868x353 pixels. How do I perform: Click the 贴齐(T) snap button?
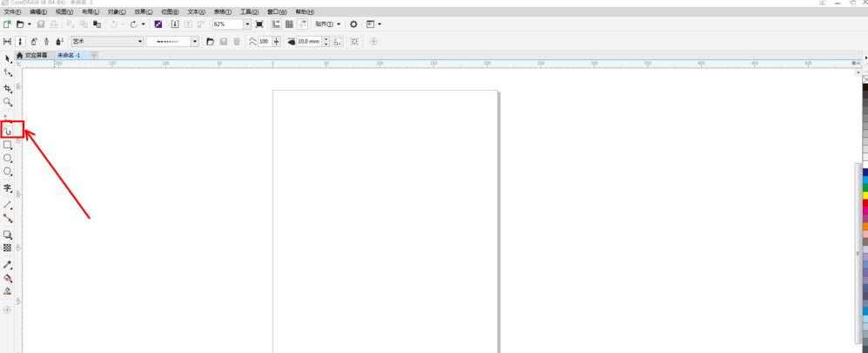coord(327,24)
